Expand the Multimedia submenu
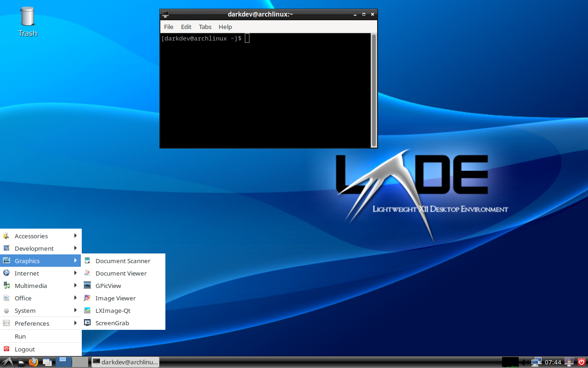 tap(41, 286)
